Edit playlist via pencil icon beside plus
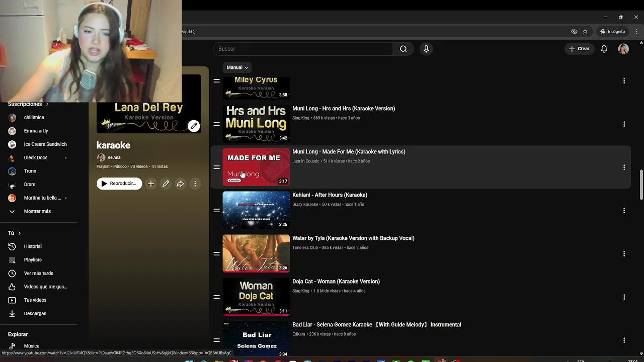Viewport: 644px width, 362px height. tap(166, 184)
